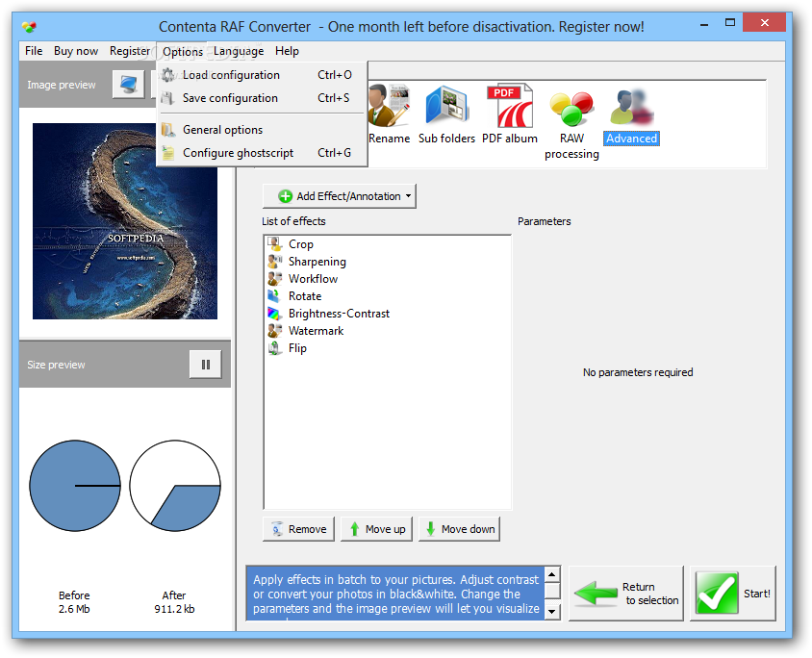Open General options menu entry
The image size is (812, 658).
pos(262,130)
